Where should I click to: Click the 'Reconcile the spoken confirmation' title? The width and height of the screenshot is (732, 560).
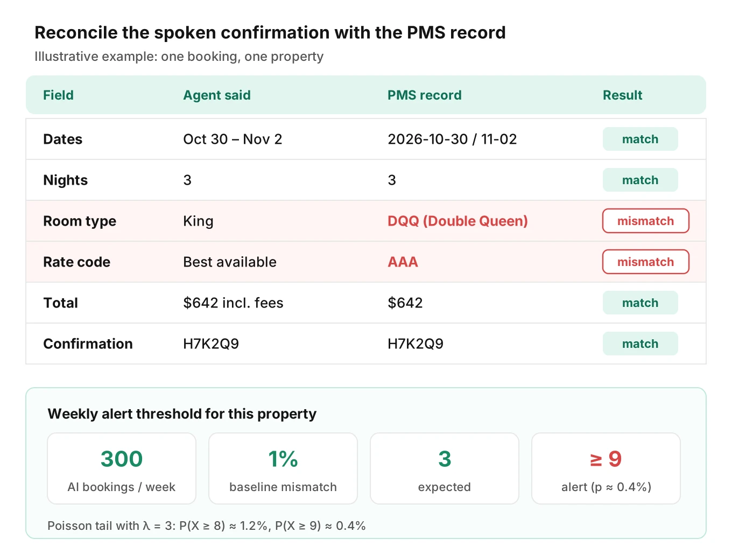pos(270,32)
